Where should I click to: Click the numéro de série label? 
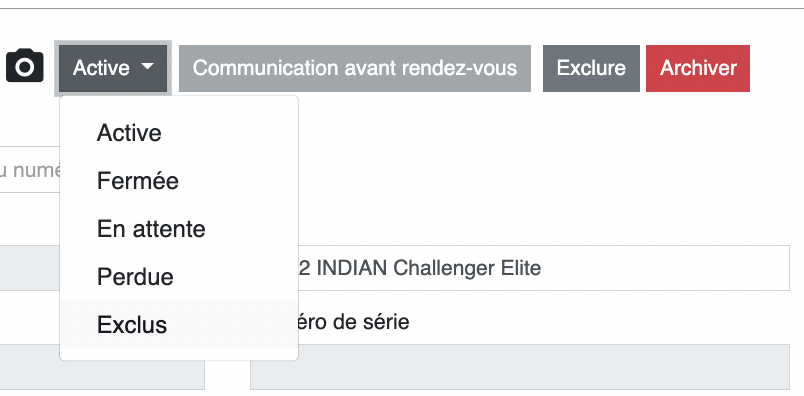coord(354,322)
